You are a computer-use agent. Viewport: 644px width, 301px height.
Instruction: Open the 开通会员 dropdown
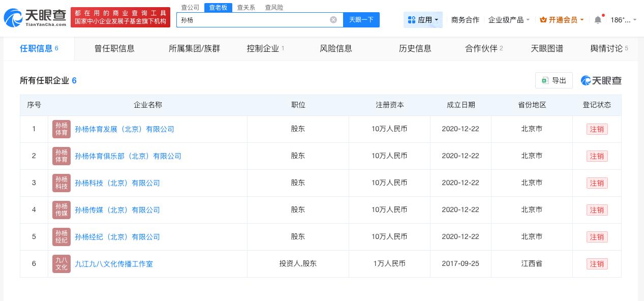point(562,20)
